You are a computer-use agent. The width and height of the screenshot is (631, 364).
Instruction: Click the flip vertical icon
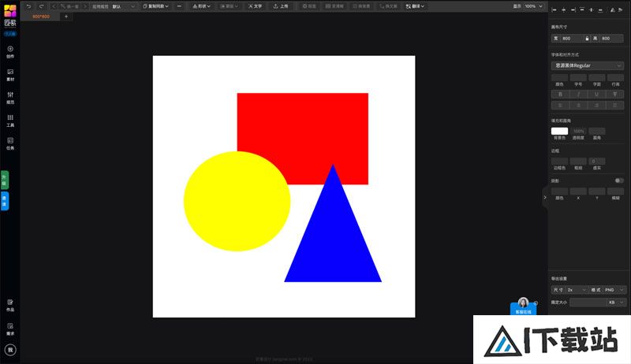pos(620,9)
